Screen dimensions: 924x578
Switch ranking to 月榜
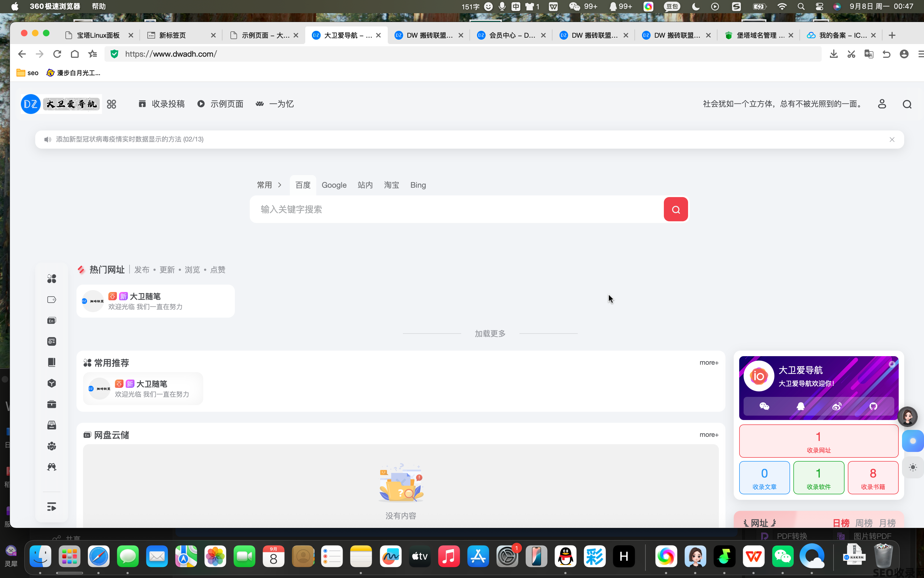point(887,523)
